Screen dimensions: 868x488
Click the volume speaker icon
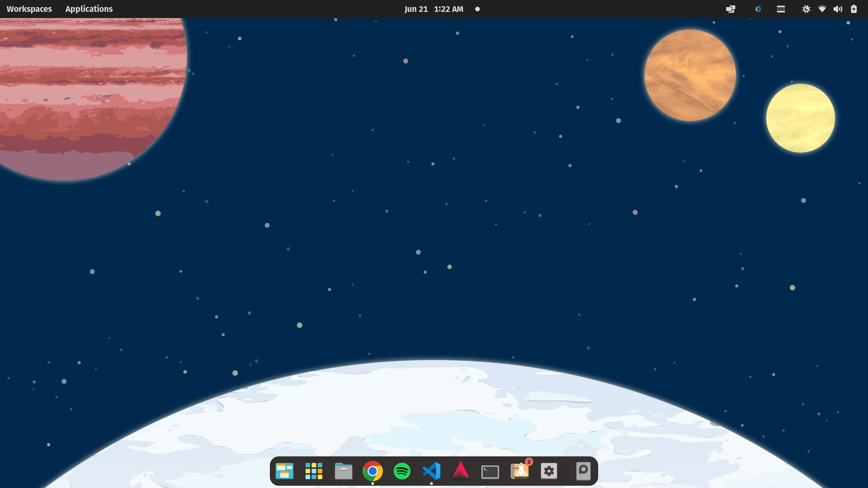coord(838,9)
